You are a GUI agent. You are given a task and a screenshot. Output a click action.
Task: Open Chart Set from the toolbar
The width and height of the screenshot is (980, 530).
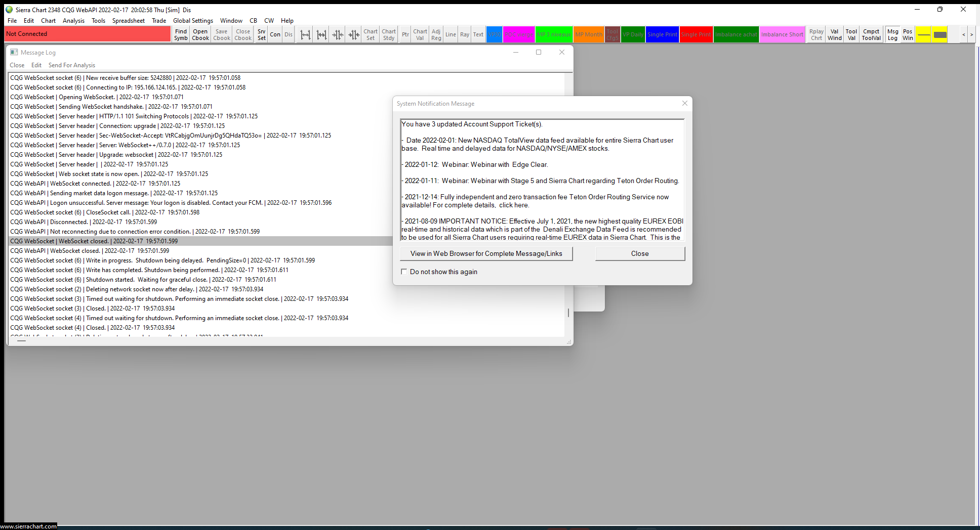pyautogui.click(x=371, y=34)
